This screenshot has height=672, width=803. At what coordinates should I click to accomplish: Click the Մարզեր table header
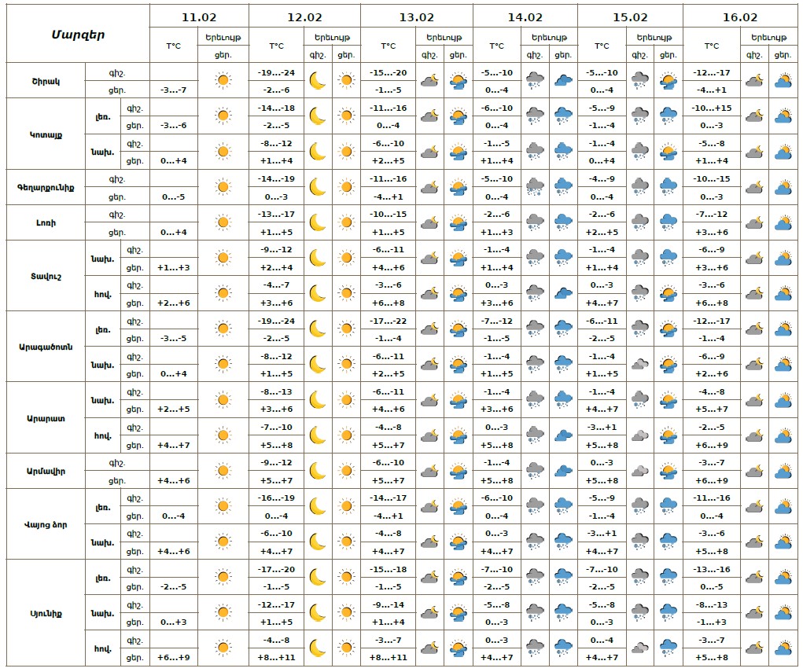[x=78, y=34]
